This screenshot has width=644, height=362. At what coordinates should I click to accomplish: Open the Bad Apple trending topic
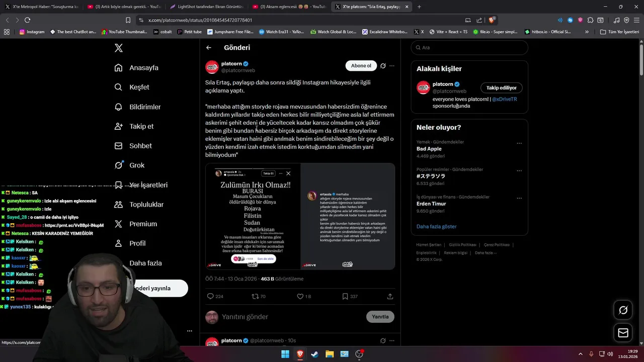point(429,149)
